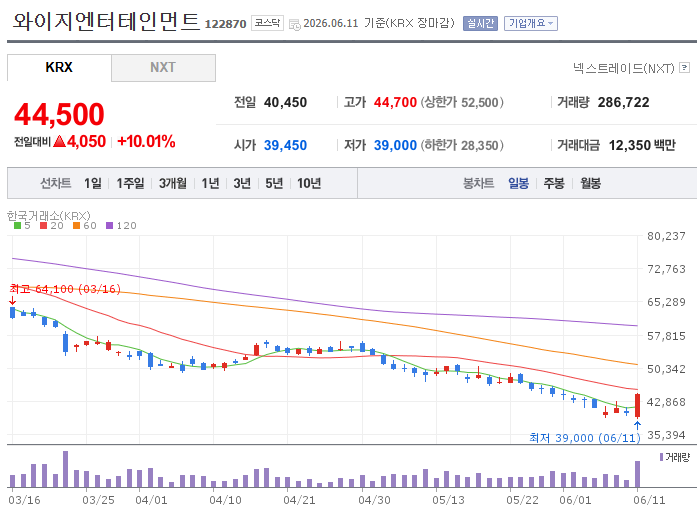
Task: Click the tallest volume bar near 03/25
Action: [66, 469]
